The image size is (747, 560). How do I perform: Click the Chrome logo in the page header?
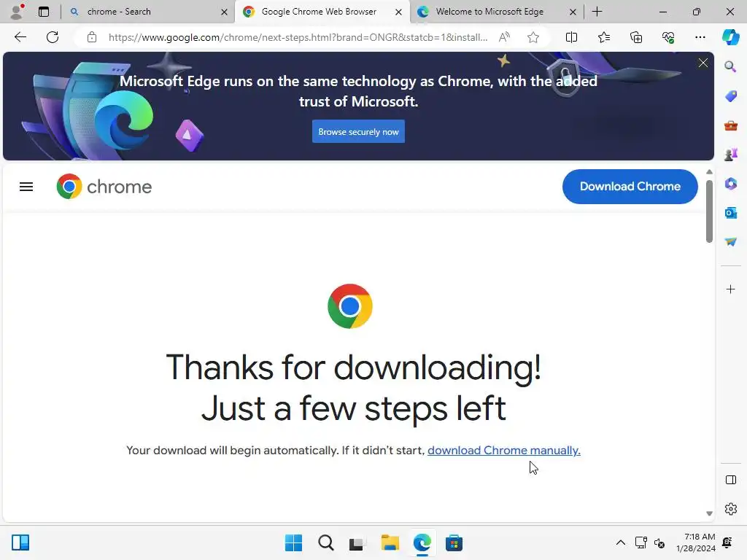[104, 187]
